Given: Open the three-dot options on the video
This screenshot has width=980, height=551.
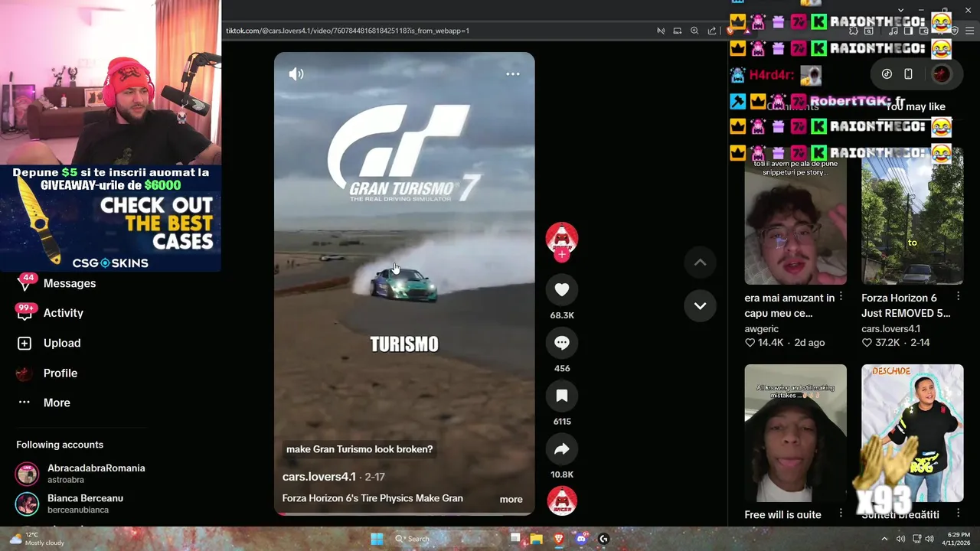Looking at the screenshot, I should 513,73.
